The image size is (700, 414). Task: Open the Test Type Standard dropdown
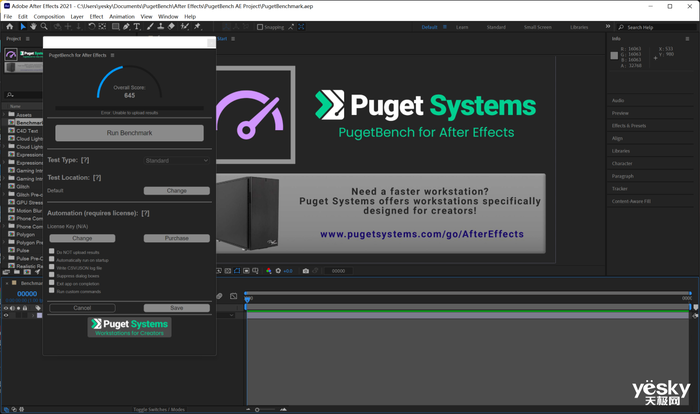(176, 160)
